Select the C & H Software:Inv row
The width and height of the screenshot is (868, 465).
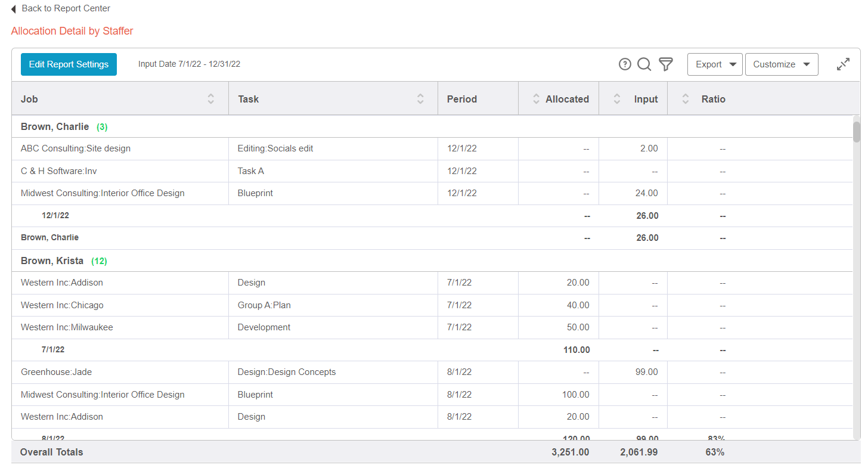coord(59,171)
